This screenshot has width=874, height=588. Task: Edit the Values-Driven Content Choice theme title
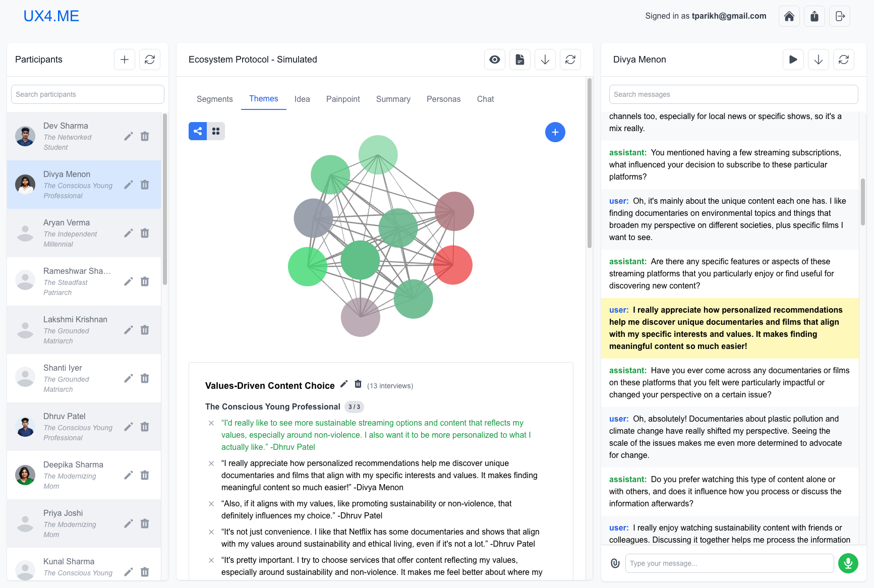344,384
